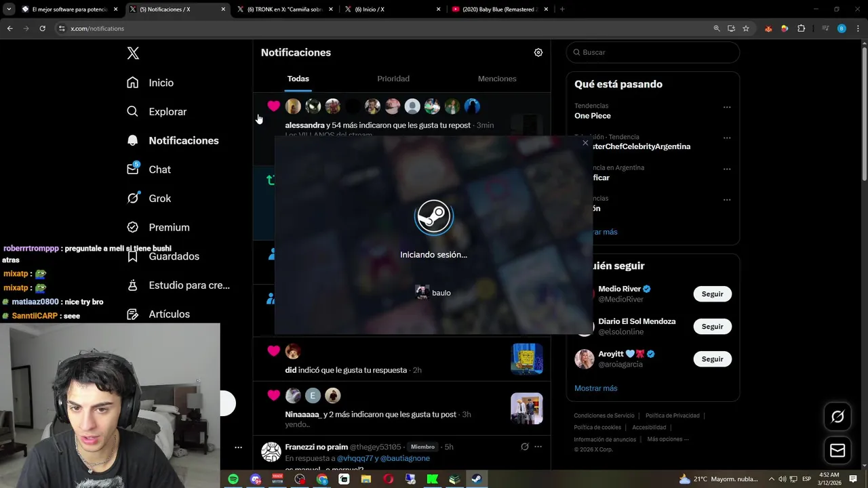Click the baulo account in Steam login

pyautogui.click(x=433, y=293)
